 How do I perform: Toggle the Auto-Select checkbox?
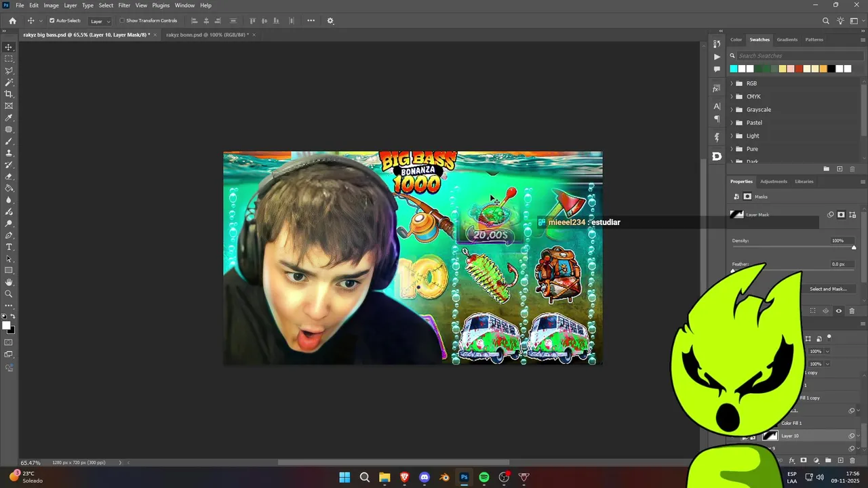point(52,20)
